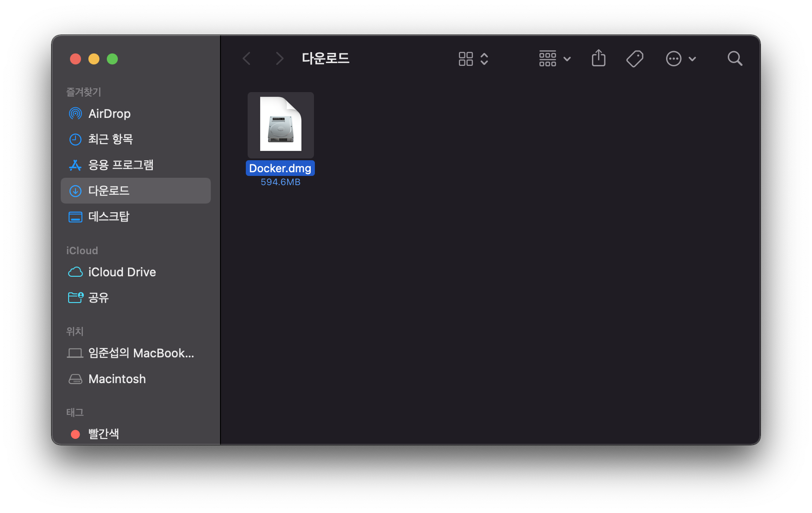Select 다운로드 in the sidebar
Image resolution: width=812 pixels, height=513 pixels.
[x=136, y=191]
